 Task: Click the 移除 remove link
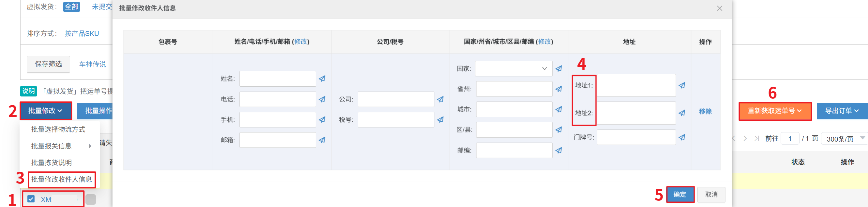pos(705,112)
